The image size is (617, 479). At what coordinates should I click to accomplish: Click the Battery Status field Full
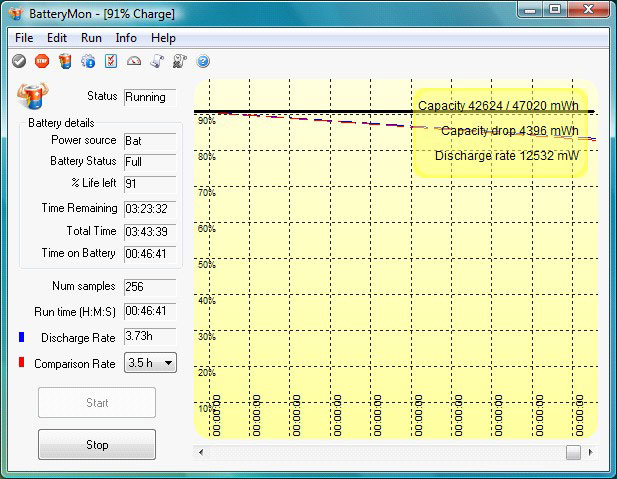coord(150,162)
